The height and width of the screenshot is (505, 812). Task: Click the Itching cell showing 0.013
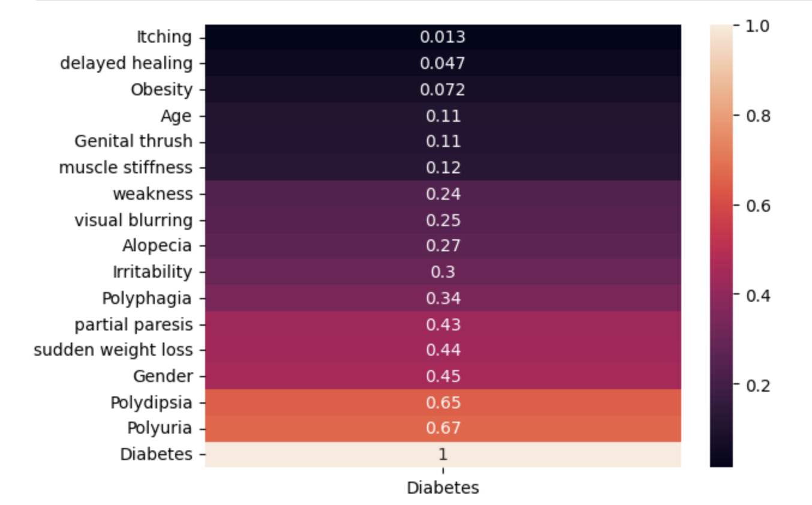click(443, 37)
